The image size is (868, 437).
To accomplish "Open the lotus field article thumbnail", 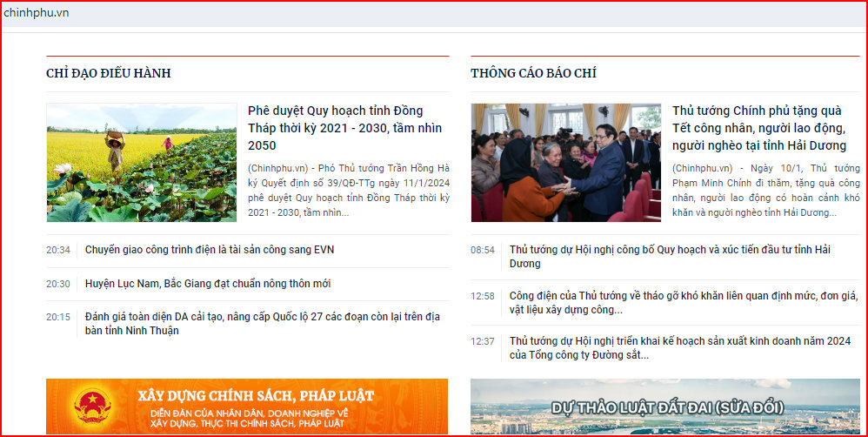I will (142, 162).
